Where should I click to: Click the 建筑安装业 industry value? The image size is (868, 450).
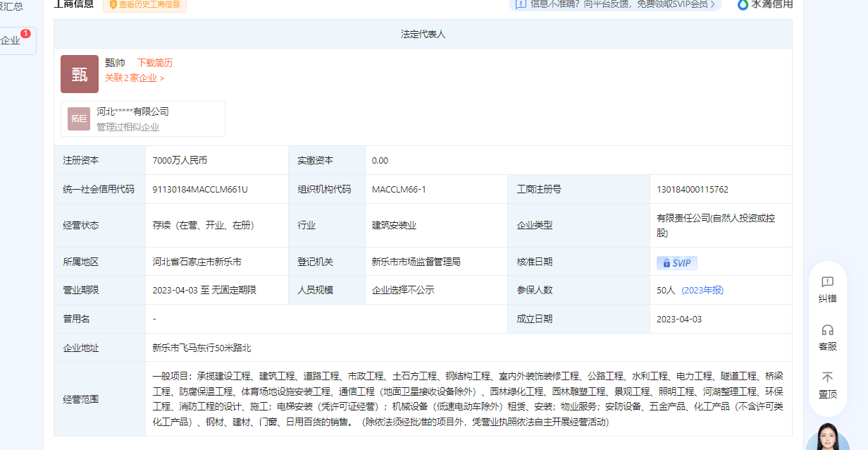coord(395,225)
